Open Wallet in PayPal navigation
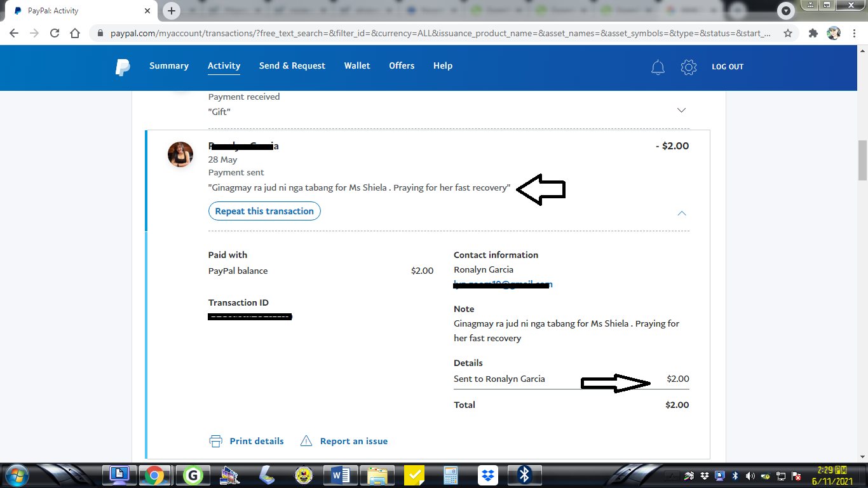Image resolution: width=868 pixels, height=488 pixels. tap(357, 66)
